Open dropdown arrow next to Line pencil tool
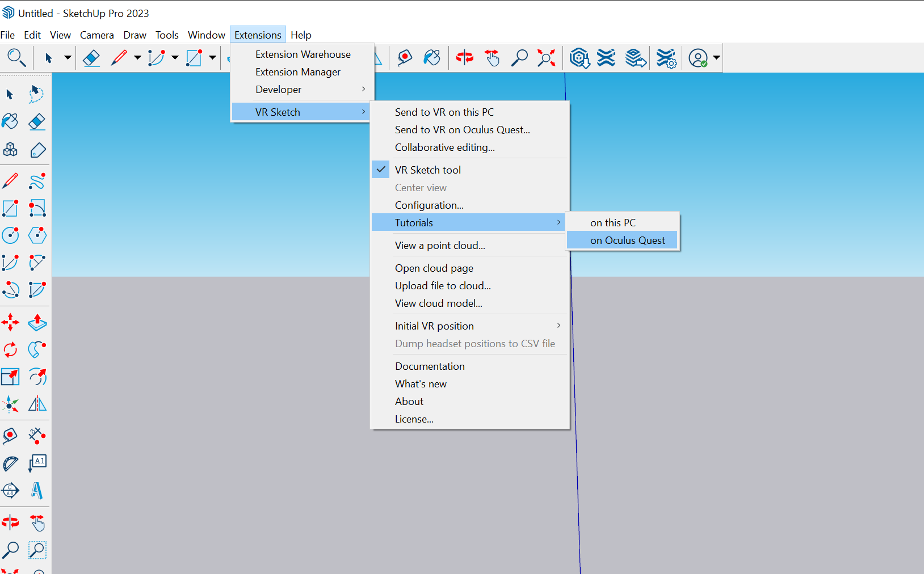 tap(137, 57)
